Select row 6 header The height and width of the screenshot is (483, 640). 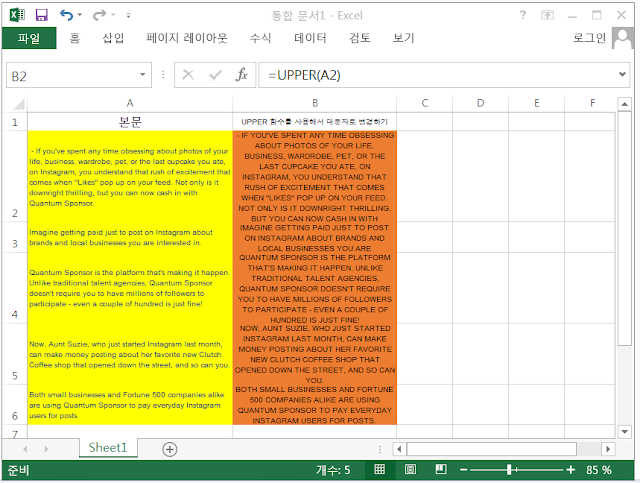(x=15, y=405)
